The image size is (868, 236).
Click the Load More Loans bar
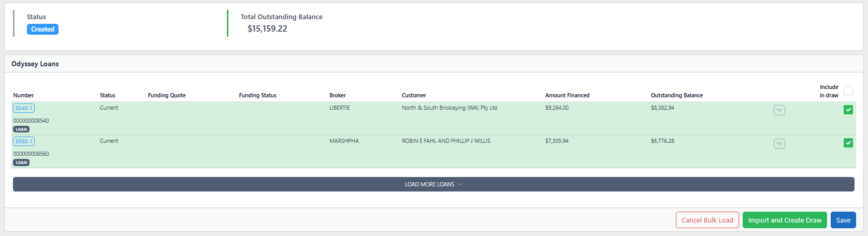(433, 184)
